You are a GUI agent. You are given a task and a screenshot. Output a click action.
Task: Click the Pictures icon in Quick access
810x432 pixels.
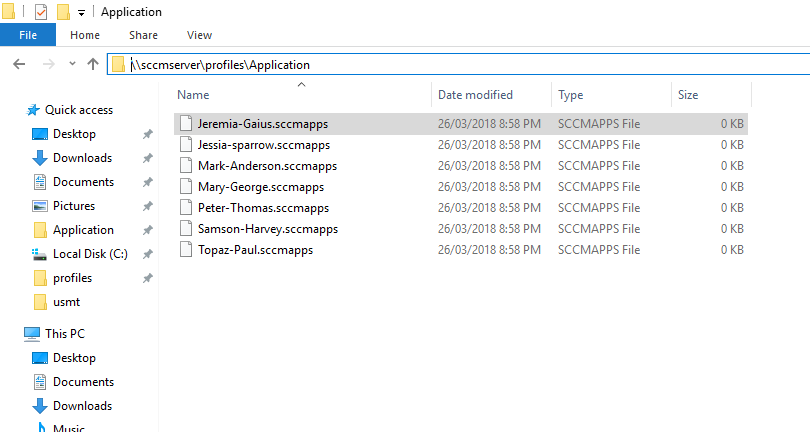coord(40,206)
